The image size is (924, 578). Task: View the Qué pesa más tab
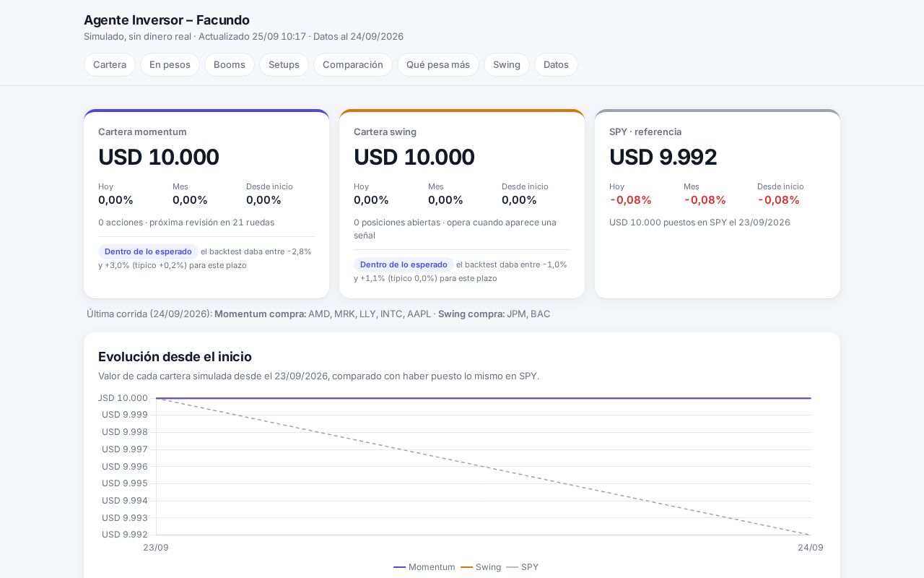pos(438,64)
